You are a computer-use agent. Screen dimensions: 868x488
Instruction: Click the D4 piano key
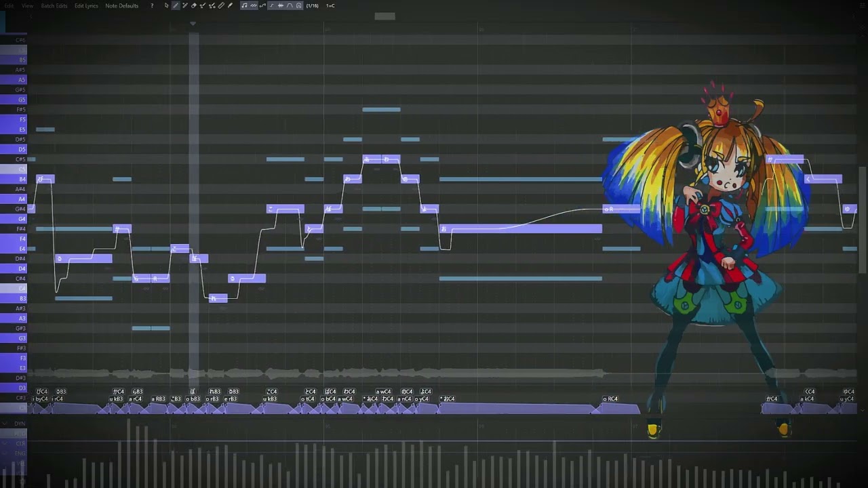(14, 268)
